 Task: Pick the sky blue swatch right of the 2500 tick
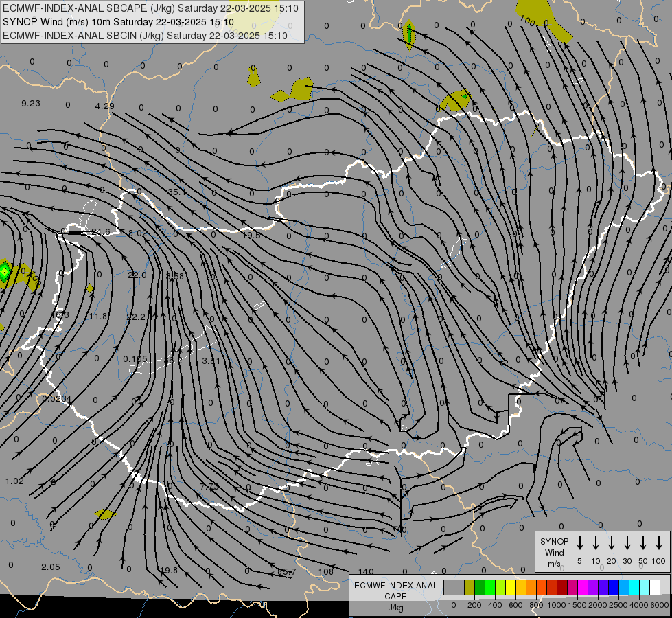pos(624,588)
